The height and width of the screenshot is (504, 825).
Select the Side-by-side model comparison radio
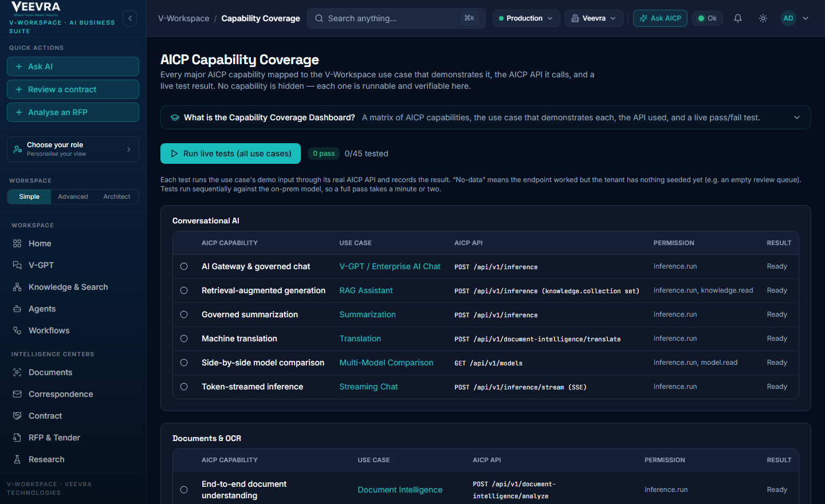point(184,363)
